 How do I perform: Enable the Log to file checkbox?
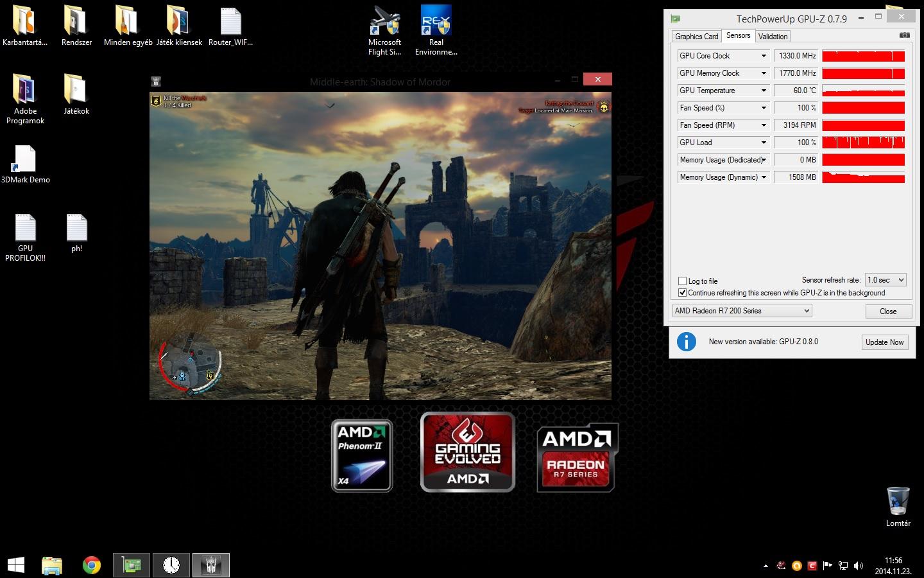click(x=683, y=281)
